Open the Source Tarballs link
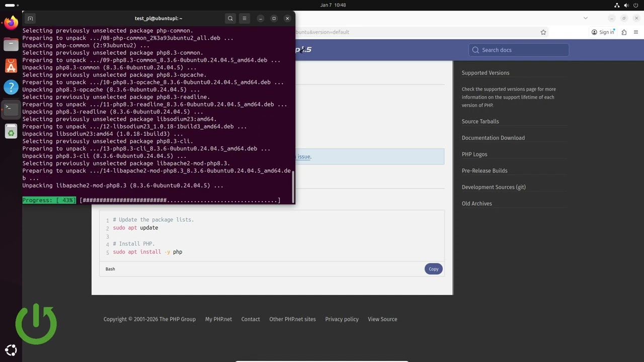 (x=480, y=122)
